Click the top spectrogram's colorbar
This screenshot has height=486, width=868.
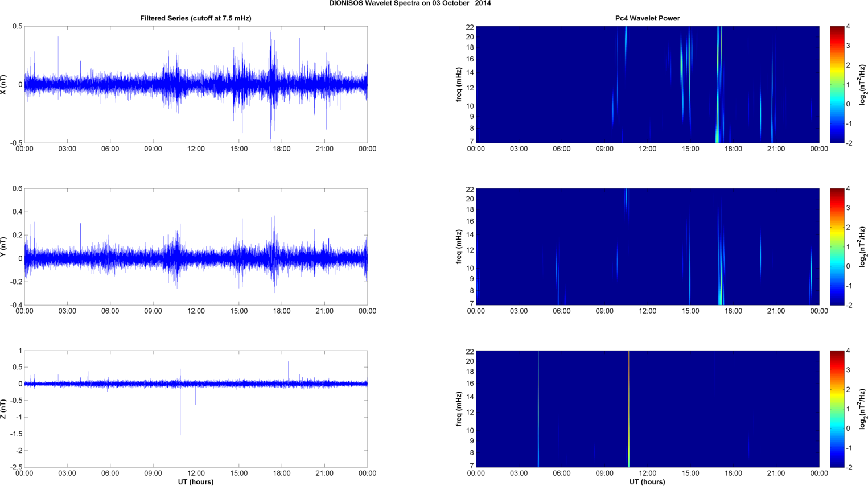(x=837, y=85)
